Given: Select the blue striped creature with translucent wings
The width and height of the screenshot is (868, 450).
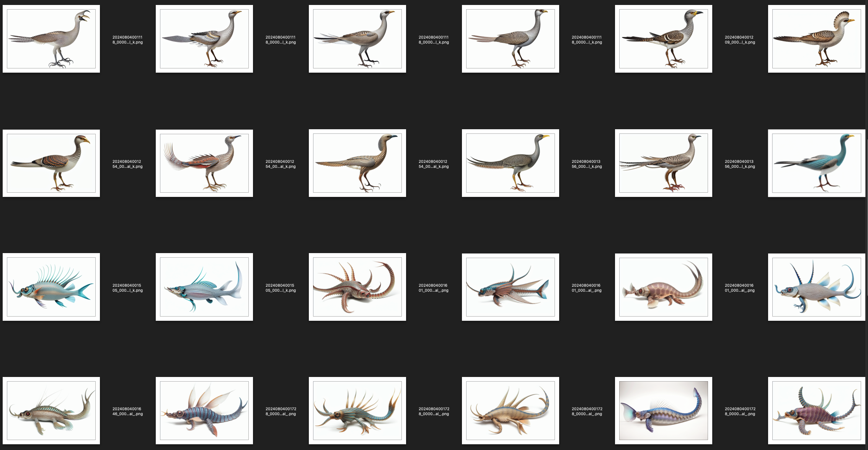Looking at the screenshot, I should click(204, 411).
